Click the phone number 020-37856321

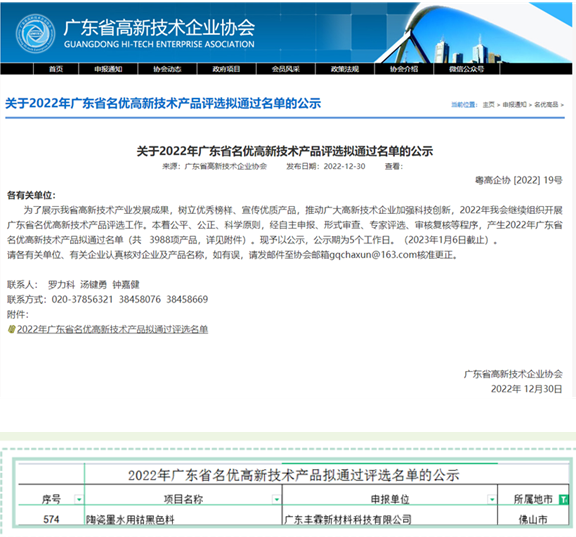coord(82,299)
